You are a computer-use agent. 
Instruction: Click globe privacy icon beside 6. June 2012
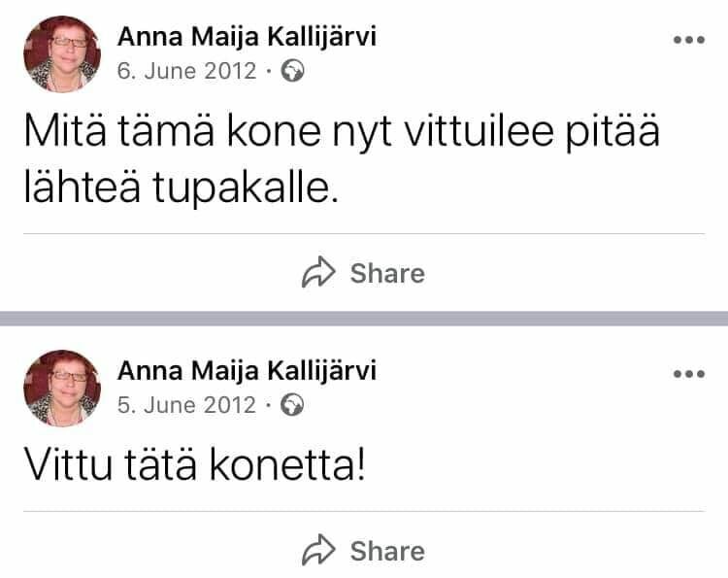(292, 71)
